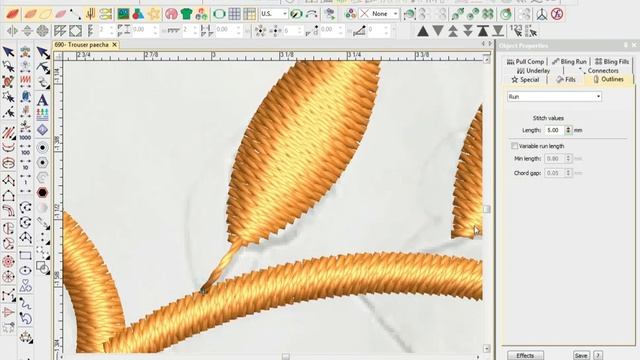Viewport: 640px width, 360px height.
Task: Click the mirror vertically icon
Action: [x=27, y=31]
